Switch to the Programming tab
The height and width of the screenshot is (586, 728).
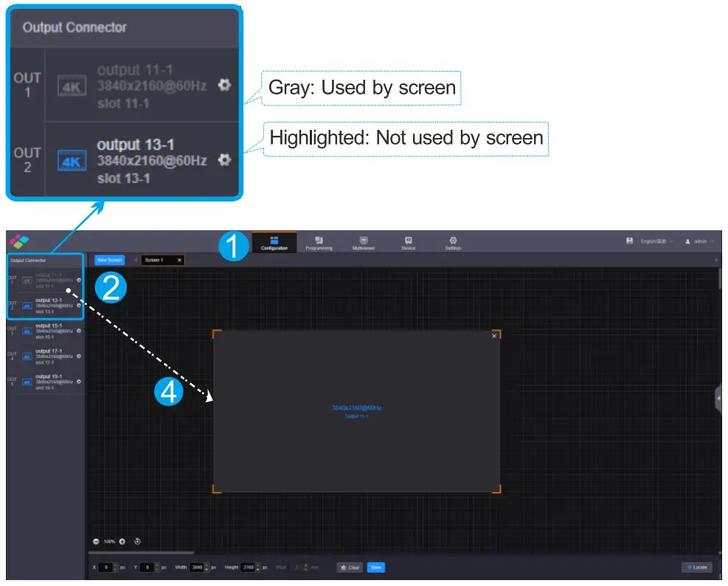click(x=319, y=243)
